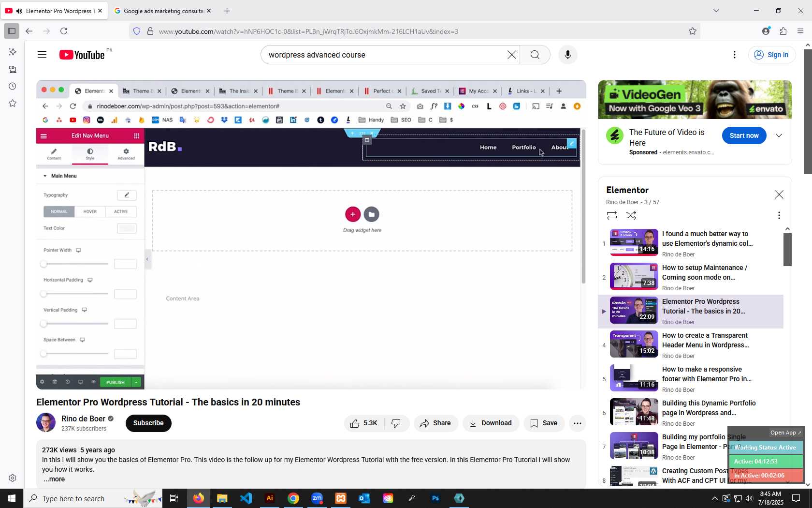812x508 pixels.
Task: Share the Elementor Pro video
Action: click(x=435, y=423)
